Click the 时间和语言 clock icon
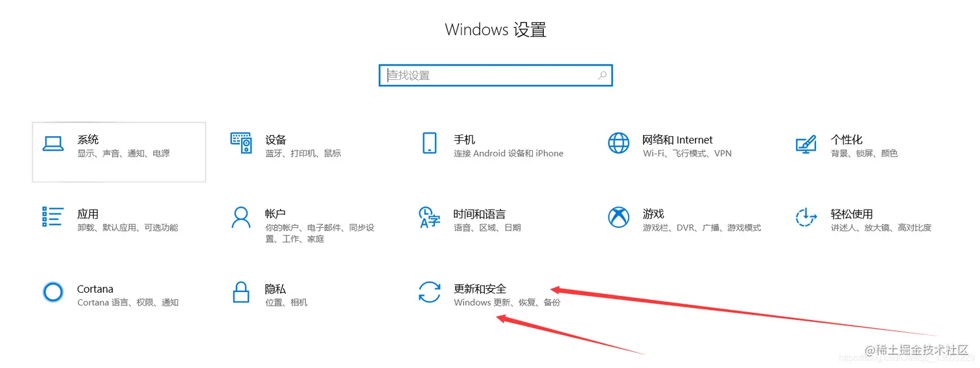 (x=430, y=217)
